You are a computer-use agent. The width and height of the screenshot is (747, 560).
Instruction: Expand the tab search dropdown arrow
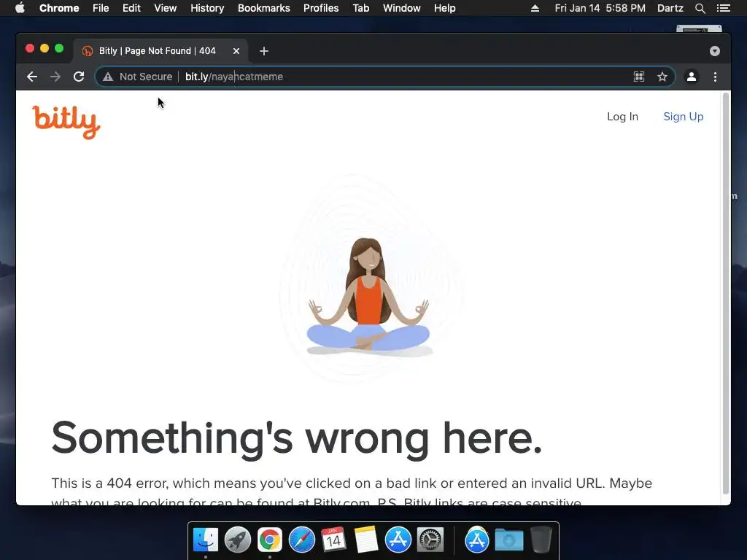click(715, 51)
